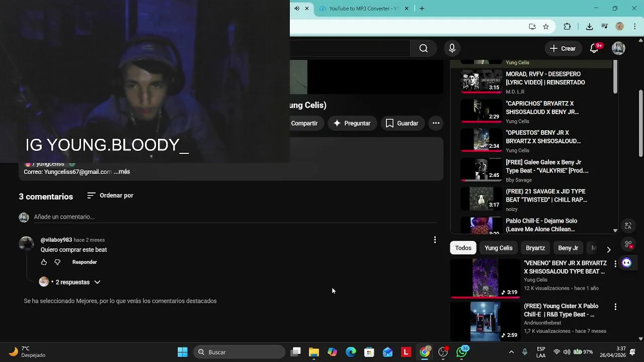Open OBS Studio from the taskbar
The width and height of the screenshot is (644, 362).
click(x=443, y=352)
